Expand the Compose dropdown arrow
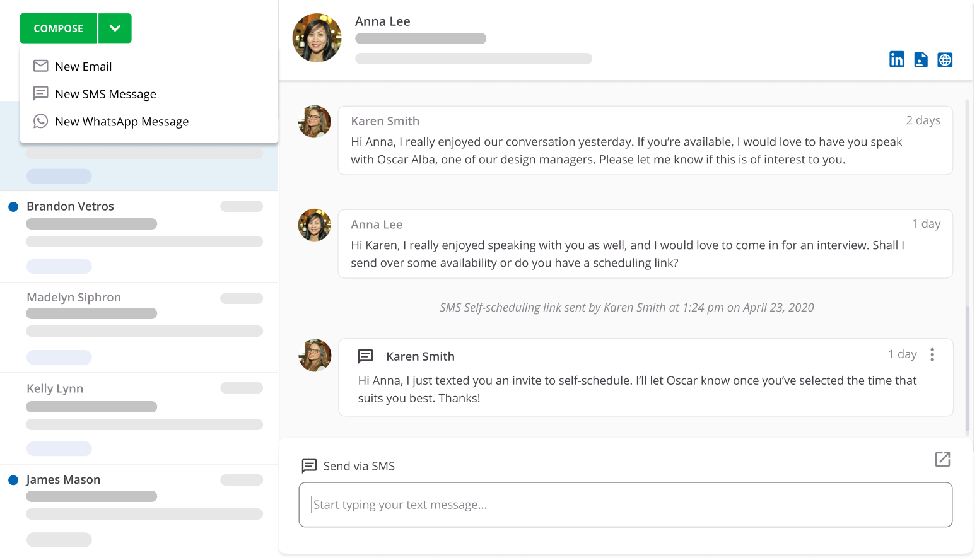Screen dimensions: 977x560 click(x=115, y=28)
